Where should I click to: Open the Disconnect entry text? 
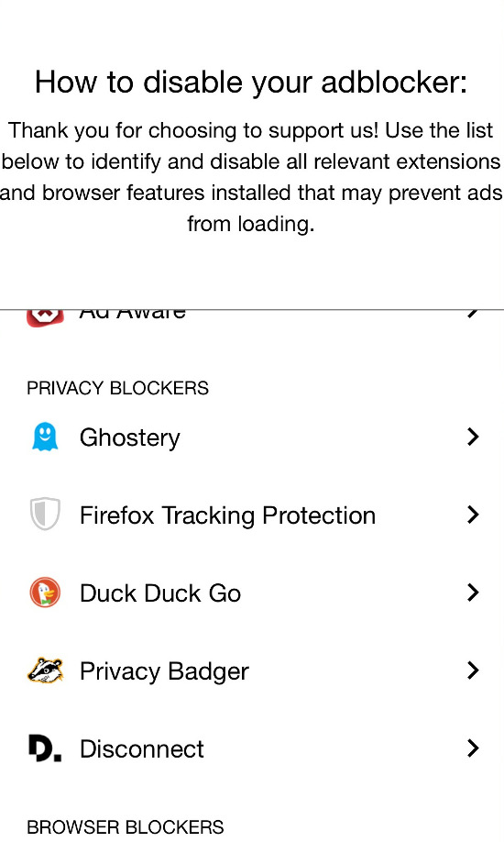(142, 749)
